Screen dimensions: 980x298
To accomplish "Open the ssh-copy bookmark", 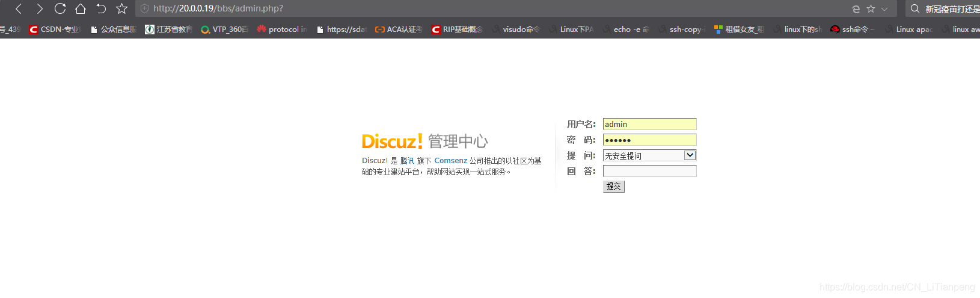I will click(682, 29).
